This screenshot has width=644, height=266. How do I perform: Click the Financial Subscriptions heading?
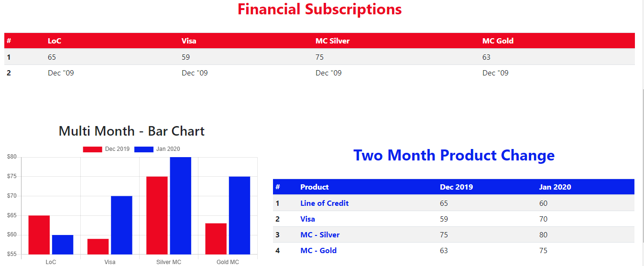[x=319, y=9]
